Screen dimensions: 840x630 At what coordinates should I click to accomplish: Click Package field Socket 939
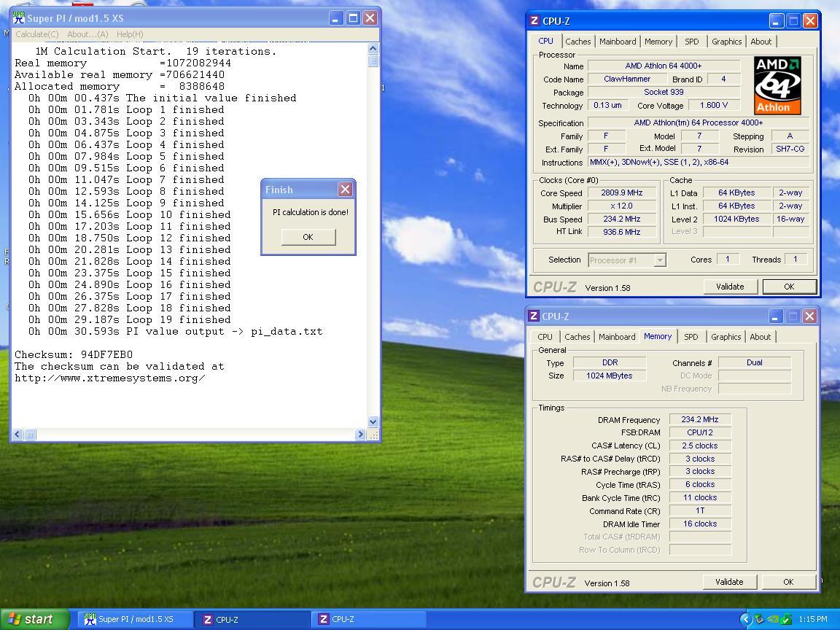664,92
